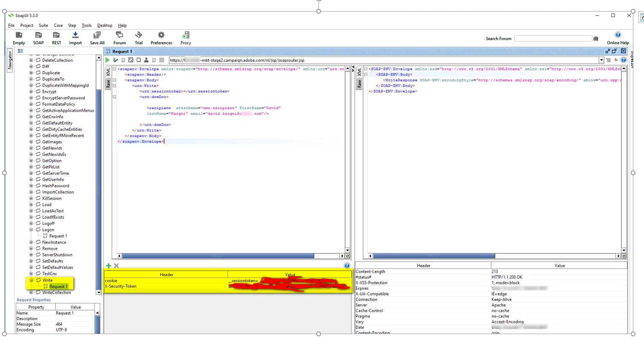
Task: Collapse soapenv:Envelope node in request XML
Action: tap(114, 69)
